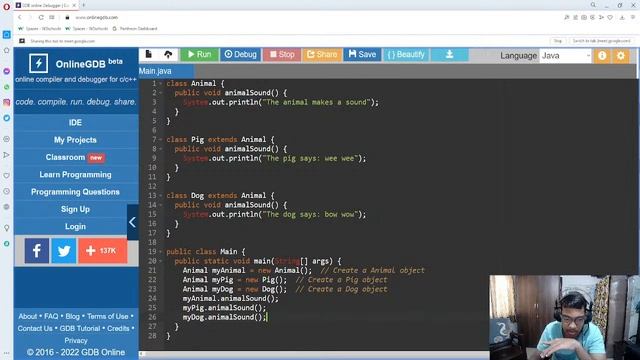The image size is (640, 360).
Task: Beautify the source code
Action: 406,54
